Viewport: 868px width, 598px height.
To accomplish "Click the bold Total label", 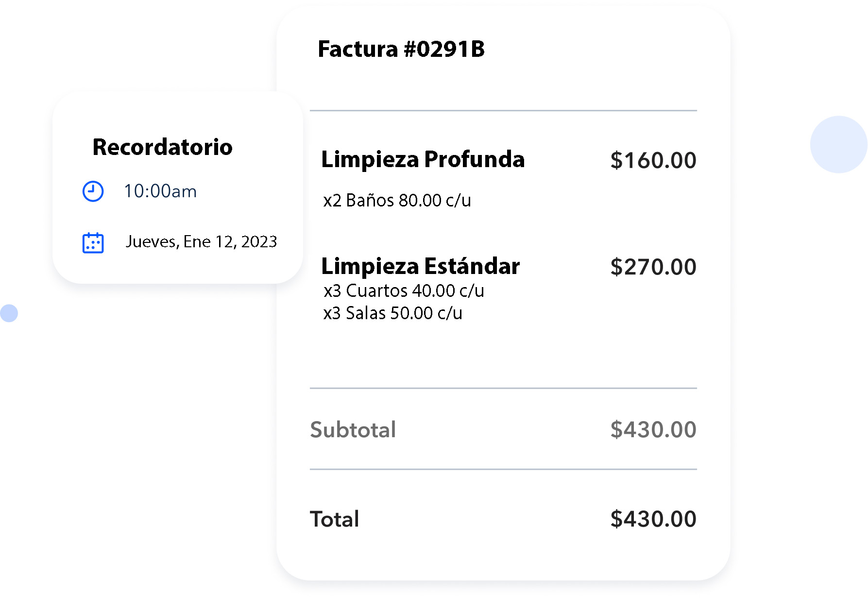I will pos(334,519).
